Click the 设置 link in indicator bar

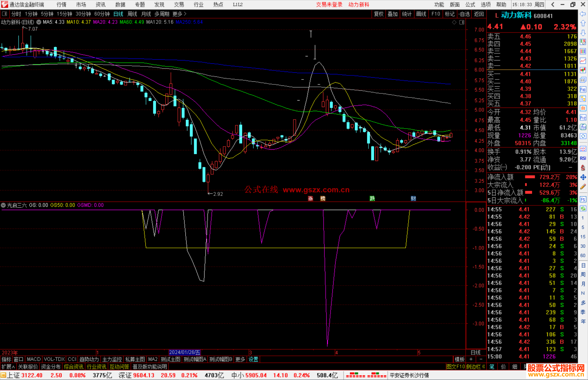click(x=253, y=359)
